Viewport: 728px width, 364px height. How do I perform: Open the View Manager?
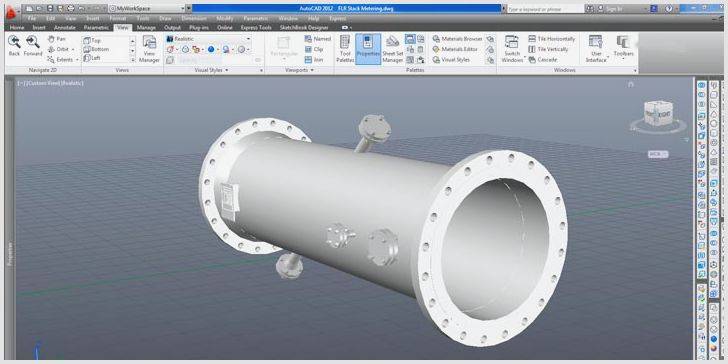tap(150, 49)
